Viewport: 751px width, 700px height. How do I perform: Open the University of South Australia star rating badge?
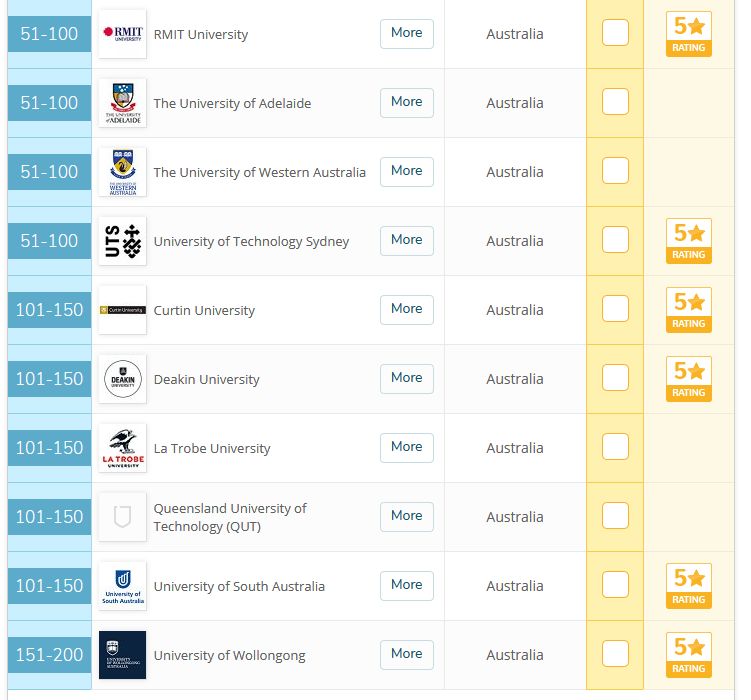tap(688, 586)
